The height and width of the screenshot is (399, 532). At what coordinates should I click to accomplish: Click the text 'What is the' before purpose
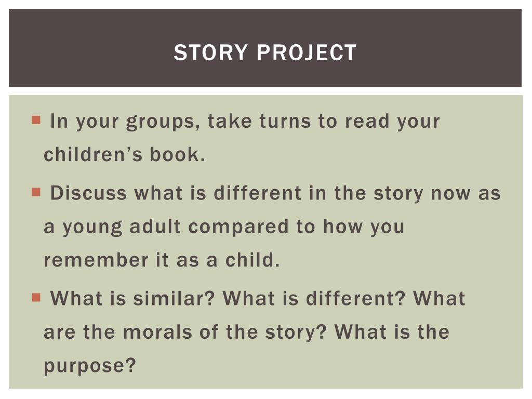point(392,332)
